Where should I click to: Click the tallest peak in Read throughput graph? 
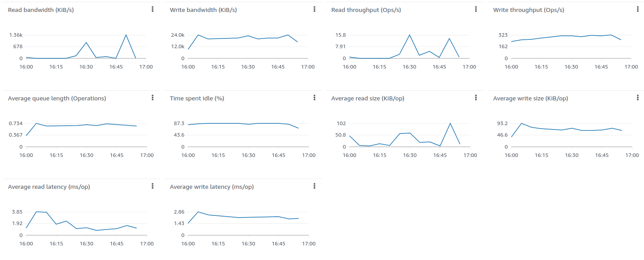[x=410, y=35]
